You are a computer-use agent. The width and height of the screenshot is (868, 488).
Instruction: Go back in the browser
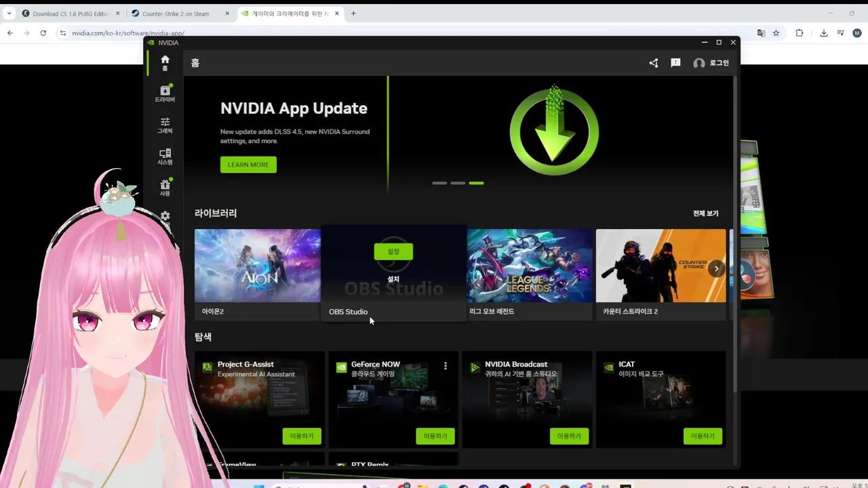[10, 33]
